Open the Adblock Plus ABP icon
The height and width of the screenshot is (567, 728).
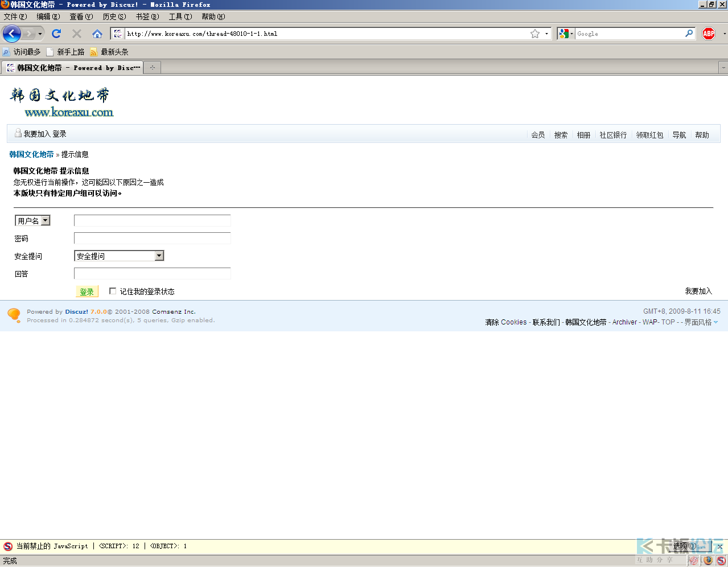(x=709, y=34)
